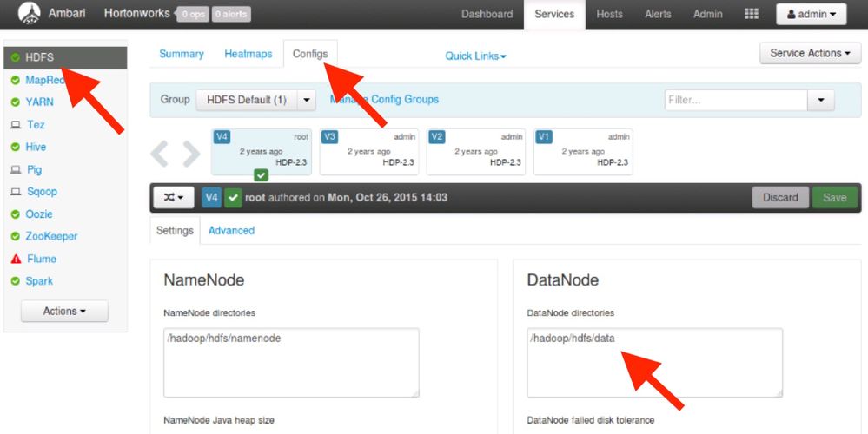Viewport: 868px width, 434px height.
Task: Go to the Dashboard tab
Action: [x=487, y=15]
